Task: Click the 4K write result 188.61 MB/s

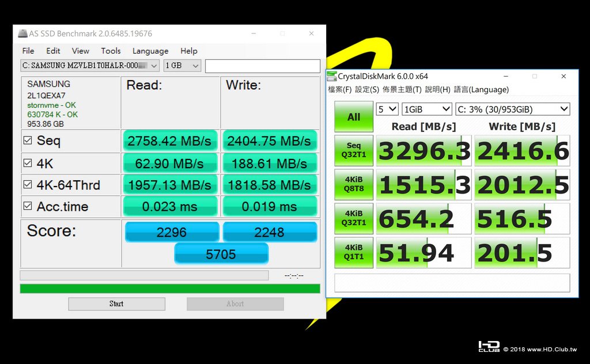Action: click(270, 163)
